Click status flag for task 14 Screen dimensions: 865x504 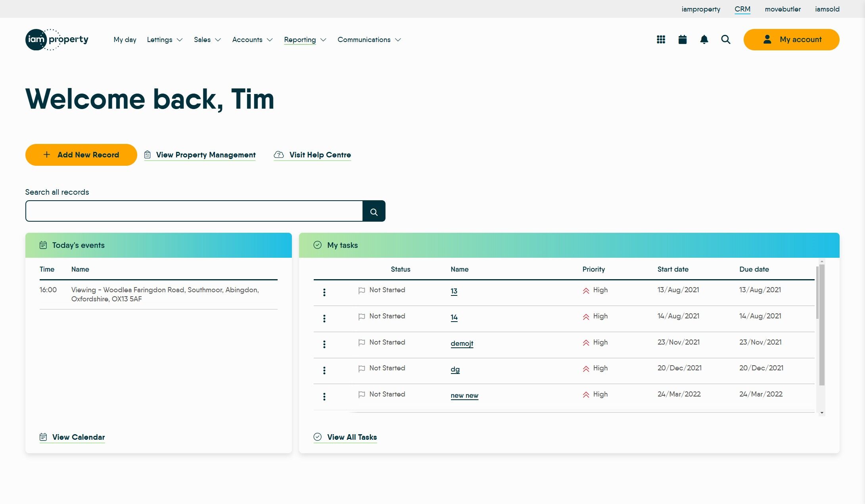click(361, 316)
